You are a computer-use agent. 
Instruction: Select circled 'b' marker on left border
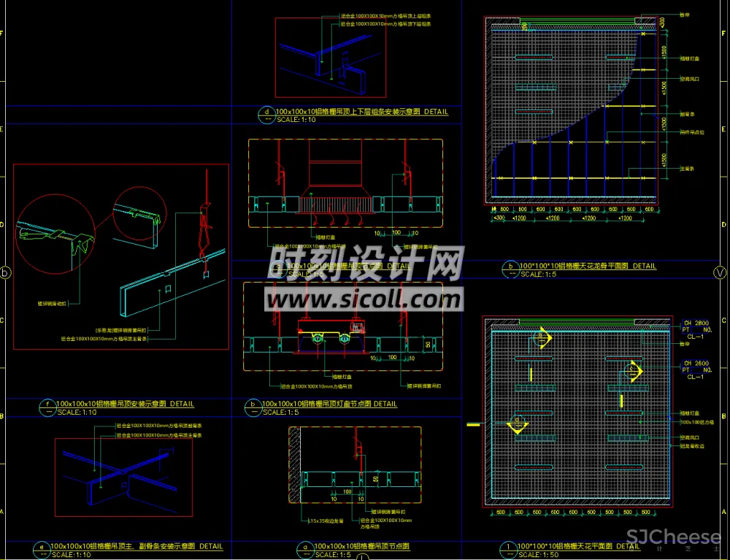[x=7, y=274]
